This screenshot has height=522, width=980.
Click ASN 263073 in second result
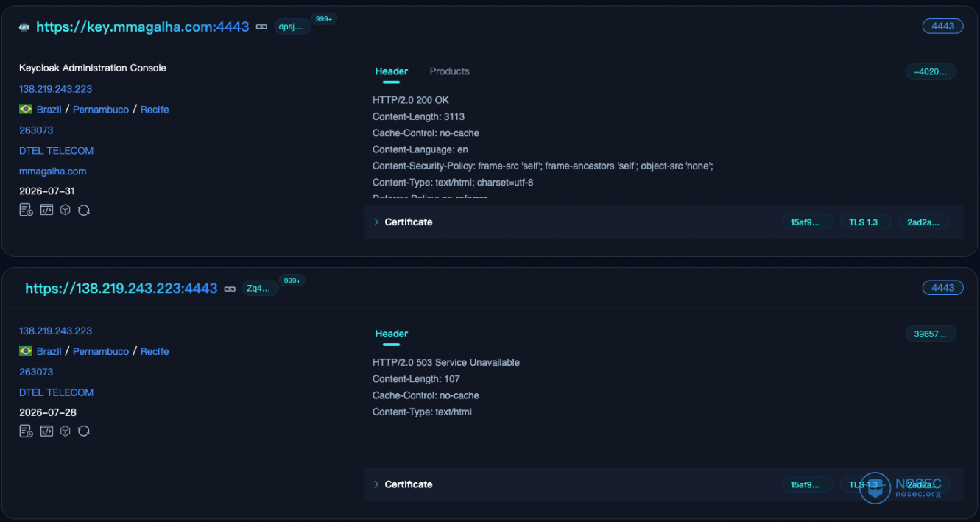pyautogui.click(x=36, y=372)
